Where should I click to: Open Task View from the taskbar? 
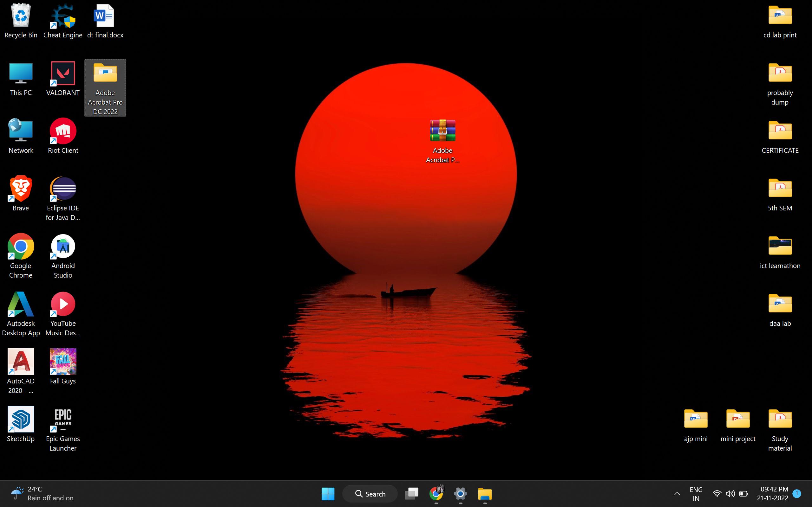click(x=412, y=494)
